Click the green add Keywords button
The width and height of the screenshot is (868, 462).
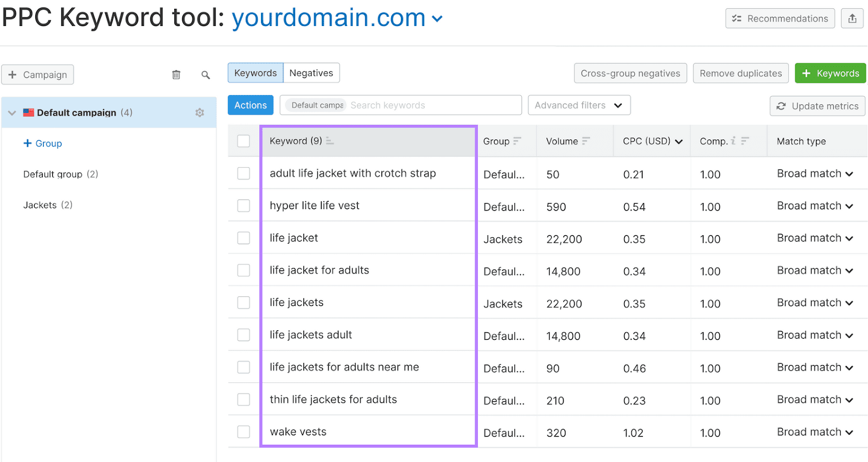[x=830, y=73]
